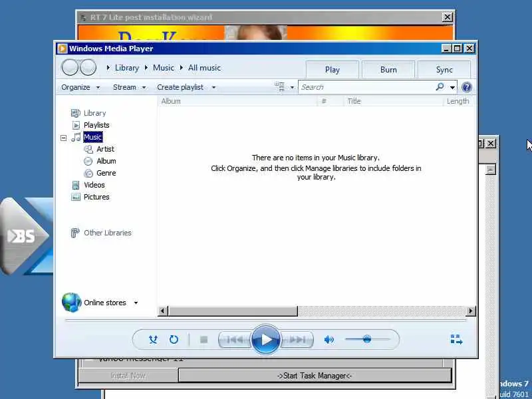This screenshot has height=399, width=532.
Task: Click the Library breadcrumb
Action: click(127, 68)
